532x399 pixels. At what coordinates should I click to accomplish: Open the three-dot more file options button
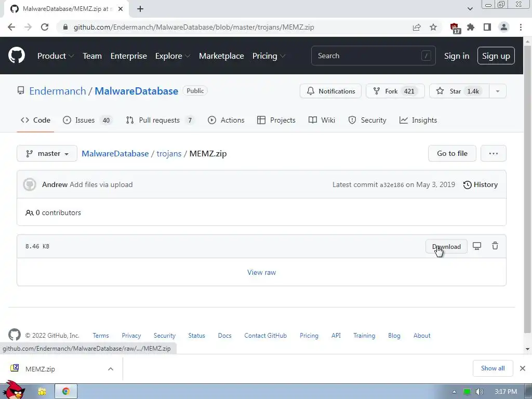[x=494, y=154]
